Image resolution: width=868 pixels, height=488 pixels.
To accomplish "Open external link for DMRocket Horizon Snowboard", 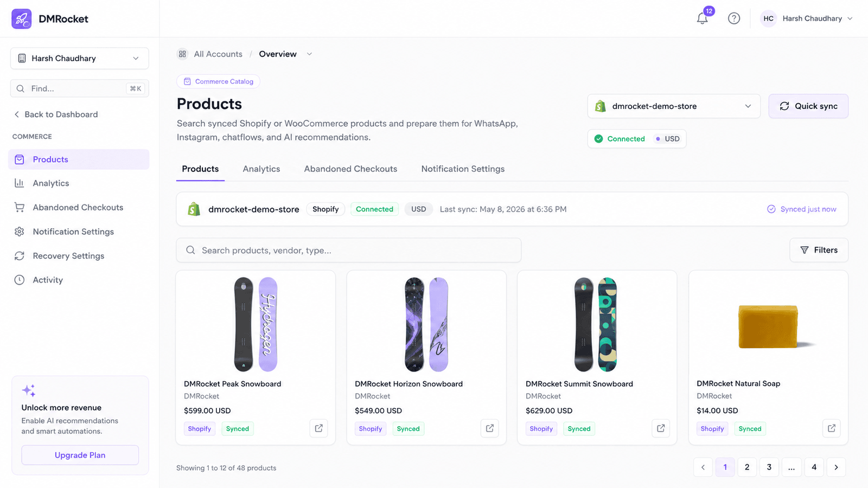I will click(490, 428).
